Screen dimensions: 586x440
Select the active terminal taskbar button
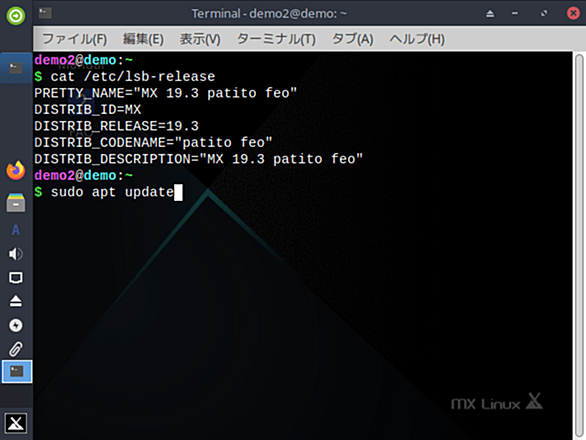(x=17, y=372)
